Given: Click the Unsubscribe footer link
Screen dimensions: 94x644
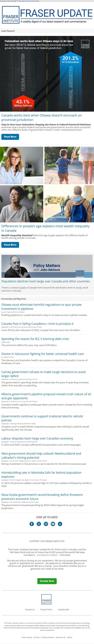Looking at the screenshot, I should 63,610.
